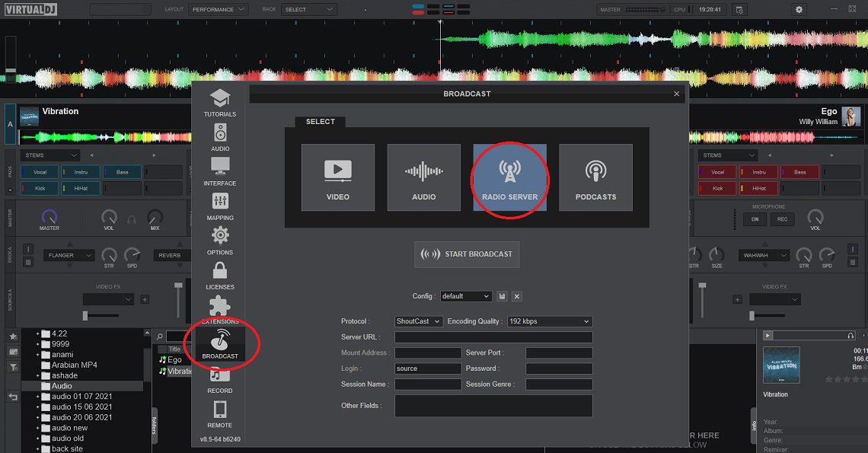Open the LICENSES panel

coord(219,276)
